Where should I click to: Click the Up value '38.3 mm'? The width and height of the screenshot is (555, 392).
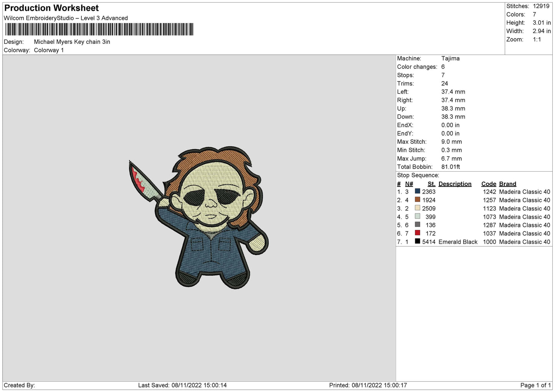453,109
